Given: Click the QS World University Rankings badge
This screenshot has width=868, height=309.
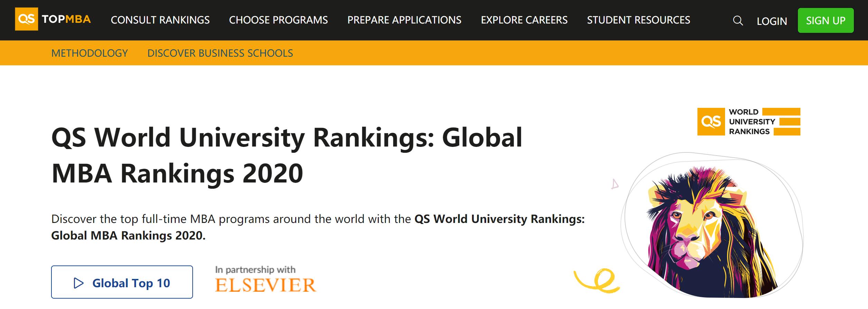Looking at the screenshot, I should [x=749, y=122].
